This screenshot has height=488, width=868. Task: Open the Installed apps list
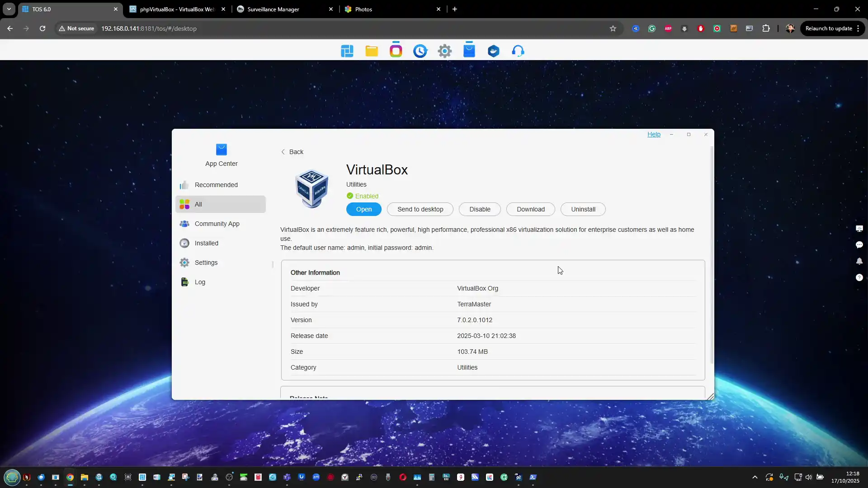(207, 243)
